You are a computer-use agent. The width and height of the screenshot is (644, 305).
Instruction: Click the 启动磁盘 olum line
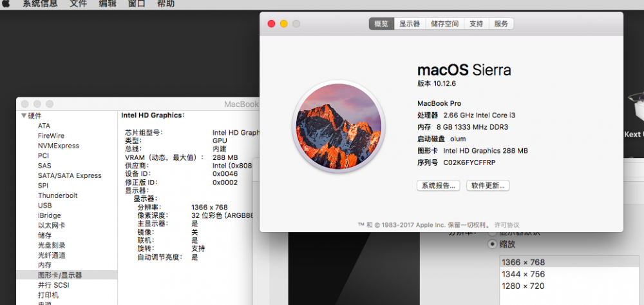click(x=442, y=139)
